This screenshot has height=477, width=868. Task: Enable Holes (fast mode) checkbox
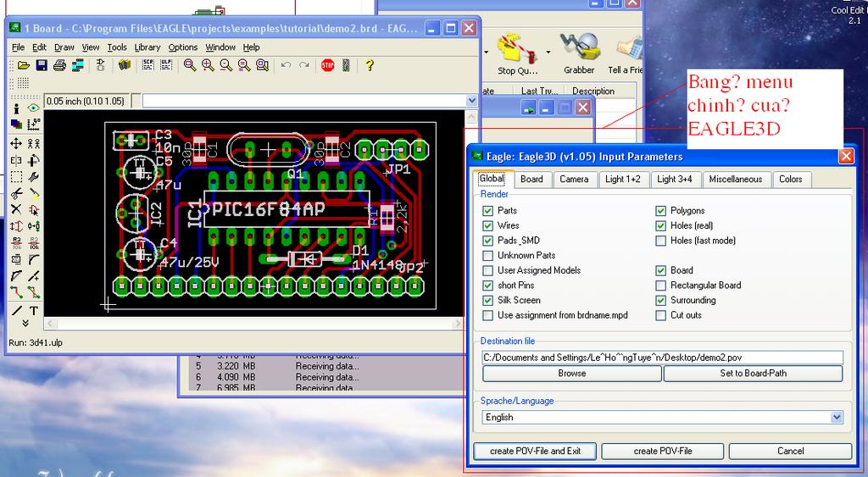click(x=660, y=241)
